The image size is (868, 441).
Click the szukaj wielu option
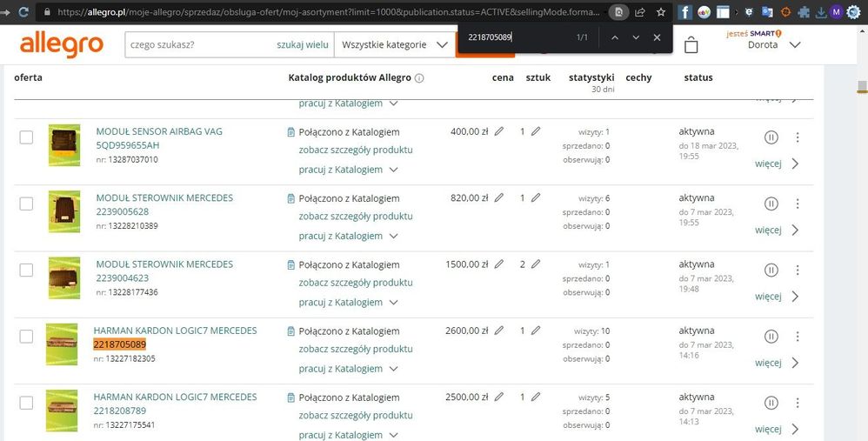point(302,44)
